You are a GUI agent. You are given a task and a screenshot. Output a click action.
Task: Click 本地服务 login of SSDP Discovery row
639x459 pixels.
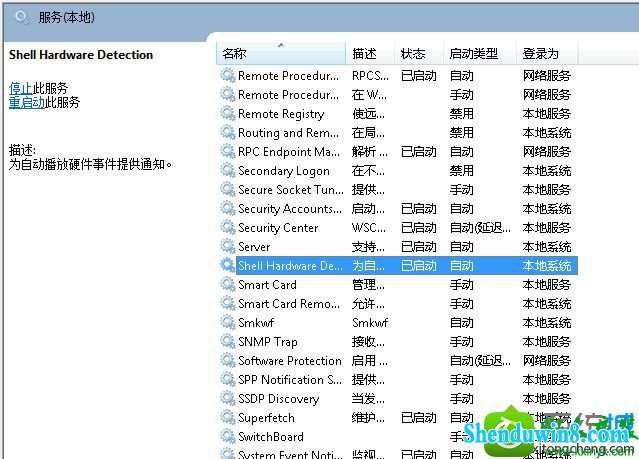click(547, 399)
